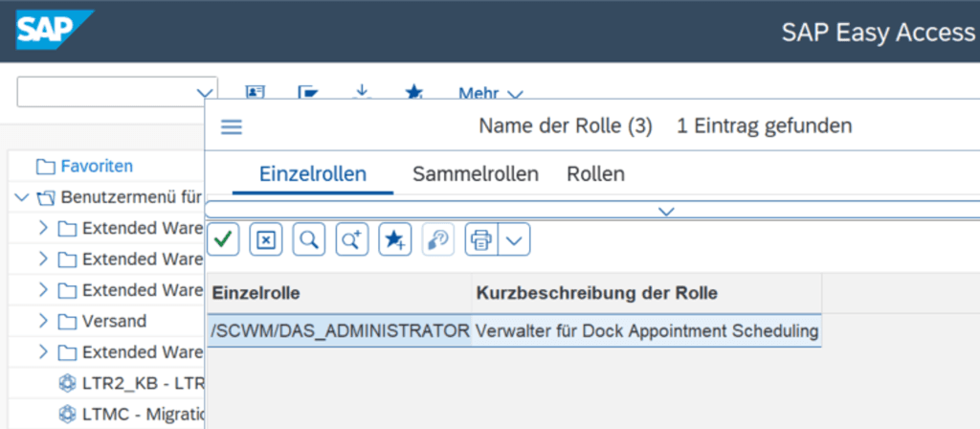Viewport: 980px width, 429px height.
Task: Click the SAP menu folder toolbar icon
Action: [x=308, y=93]
